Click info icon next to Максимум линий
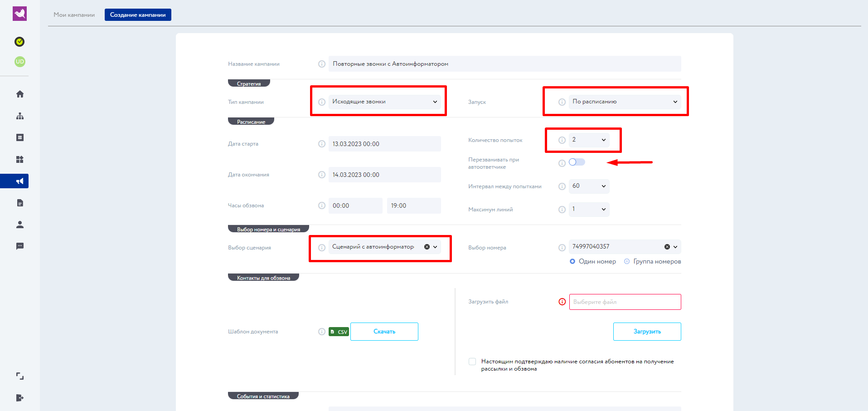Viewport: 868px width, 411px height. point(562,210)
